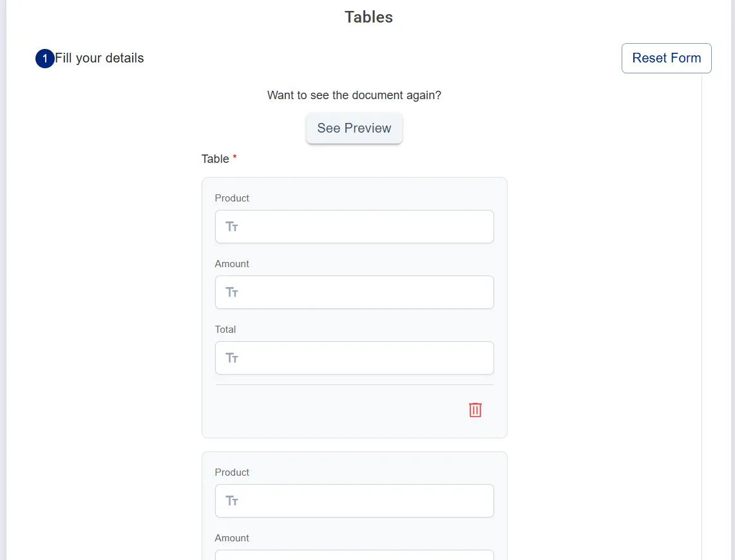Click text icon in second Product field
735x560 pixels.
[x=232, y=501]
